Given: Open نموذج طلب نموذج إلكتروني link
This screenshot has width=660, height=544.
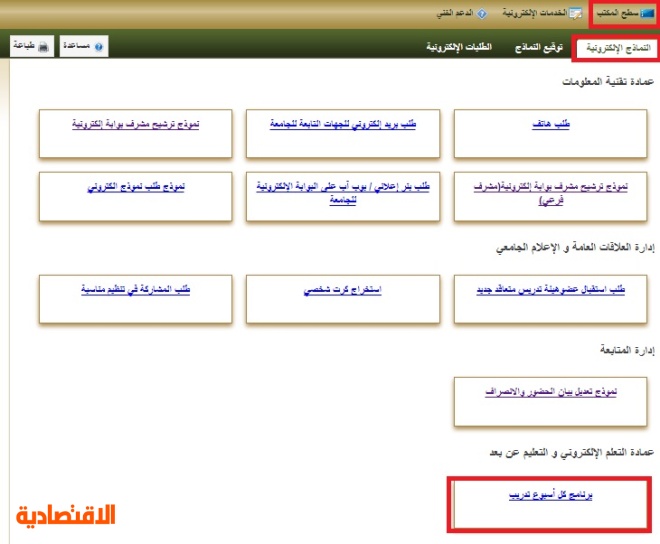Looking at the screenshot, I should pos(136,186).
